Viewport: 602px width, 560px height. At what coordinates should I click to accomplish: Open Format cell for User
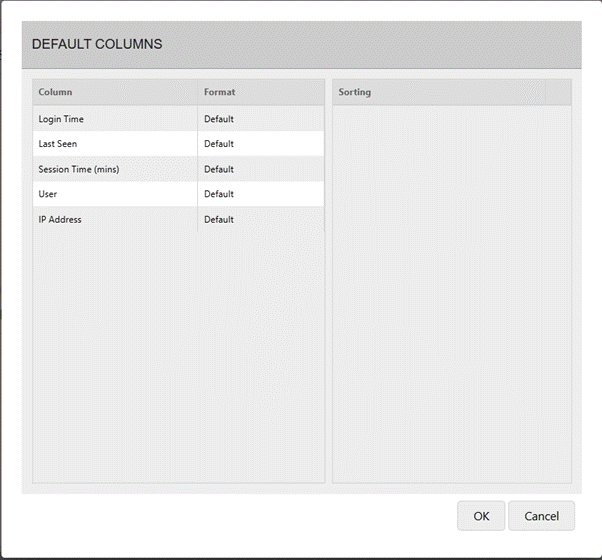(x=261, y=194)
